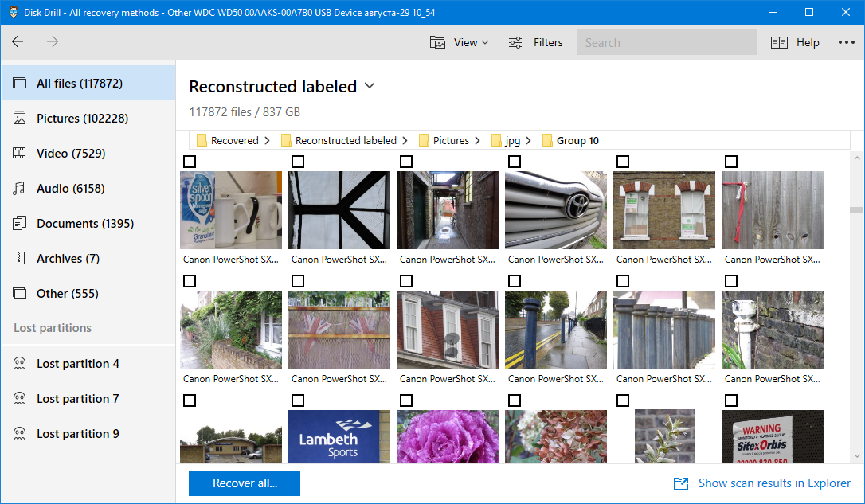
Task: Open the Reconstructed labeled heading dropdown
Action: tap(370, 86)
